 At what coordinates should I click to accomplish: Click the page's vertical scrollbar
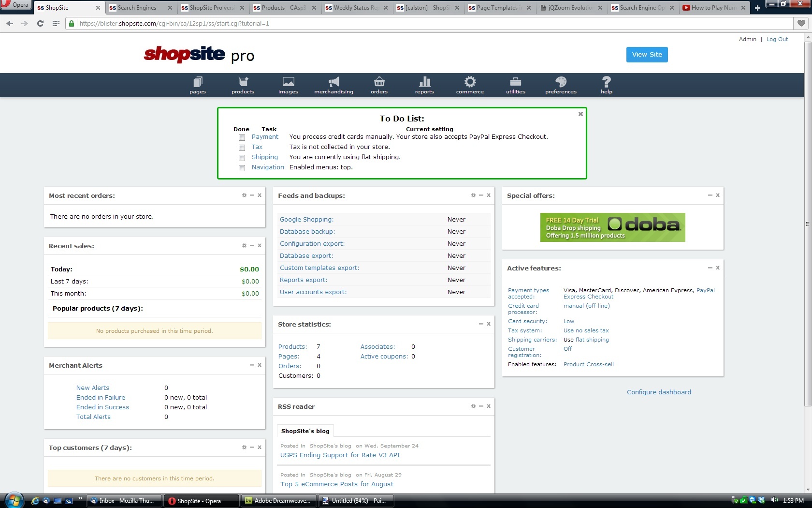[x=808, y=223]
